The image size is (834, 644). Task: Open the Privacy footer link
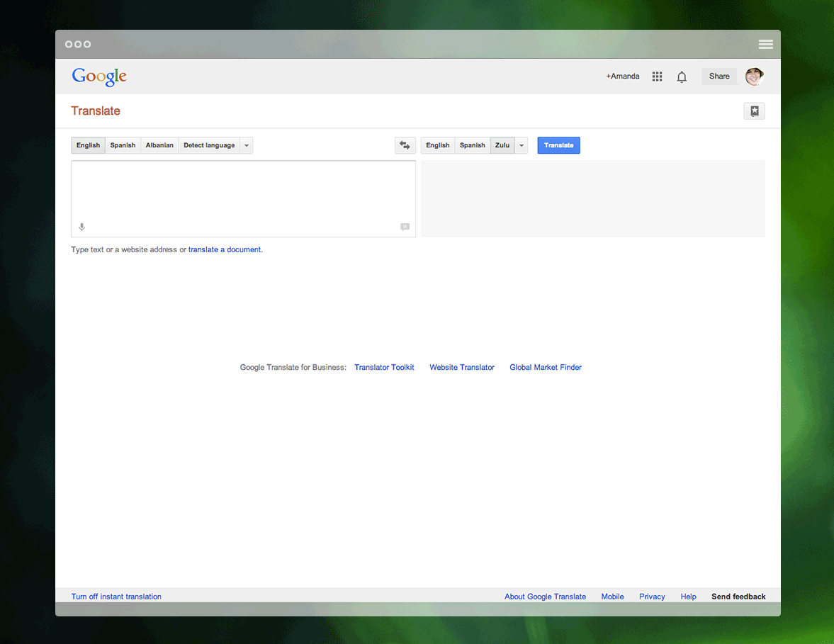click(x=652, y=597)
